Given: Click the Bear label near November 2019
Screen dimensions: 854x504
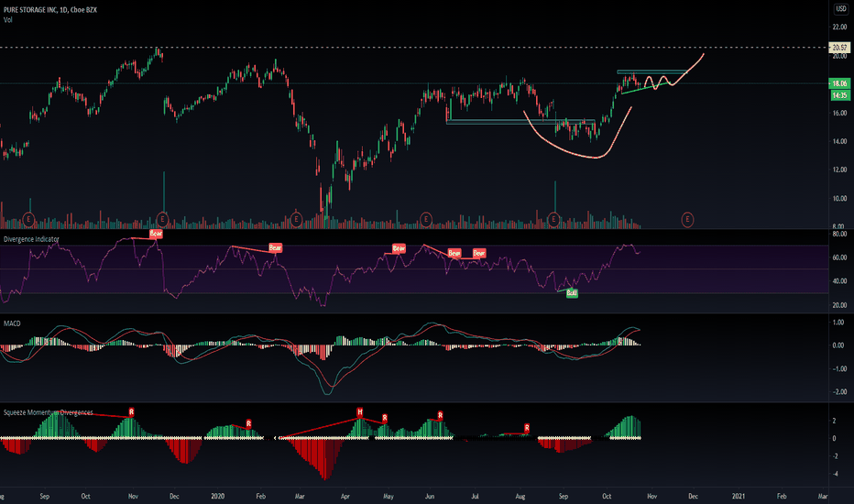Looking at the screenshot, I should coord(156,234).
